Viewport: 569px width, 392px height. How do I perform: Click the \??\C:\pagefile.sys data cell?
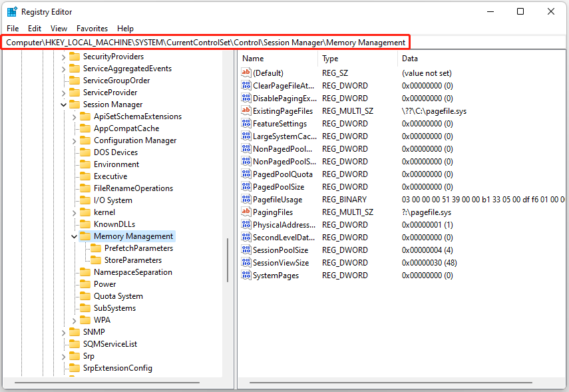tap(434, 111)
